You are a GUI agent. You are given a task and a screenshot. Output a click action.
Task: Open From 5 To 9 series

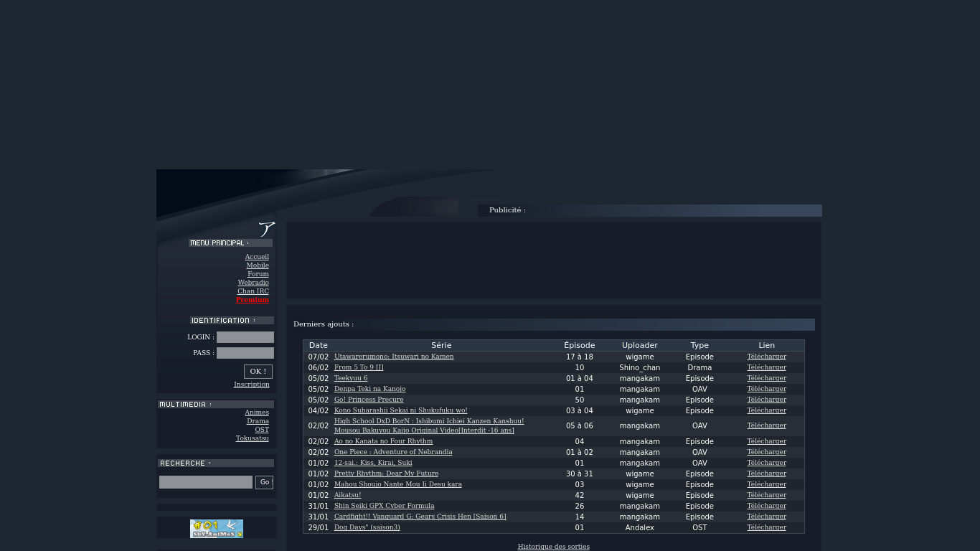click(x=359, y=367)
